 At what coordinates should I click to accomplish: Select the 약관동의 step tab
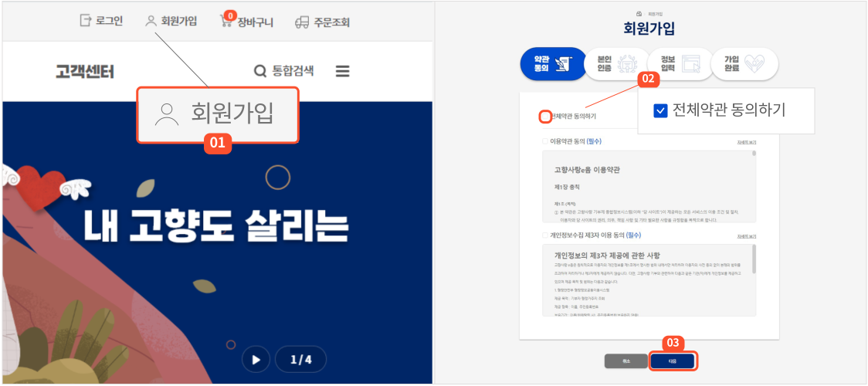(x=553, y=64)
